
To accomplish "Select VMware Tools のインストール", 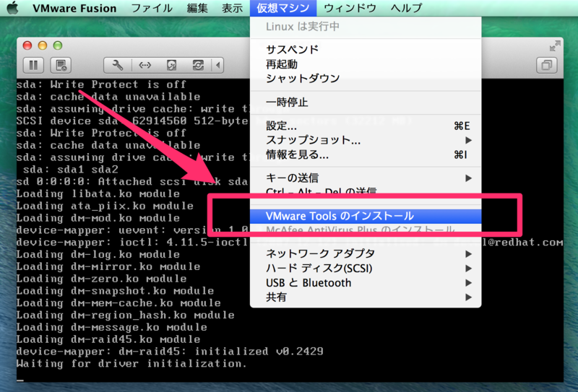I will click(x=366, y=217).
